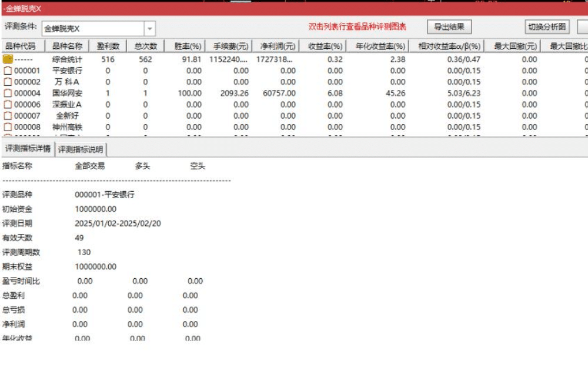Click the 切换分析图 button
Image resolution: width=588 pixels, height=374 pixels.
[x=547, y=26]
